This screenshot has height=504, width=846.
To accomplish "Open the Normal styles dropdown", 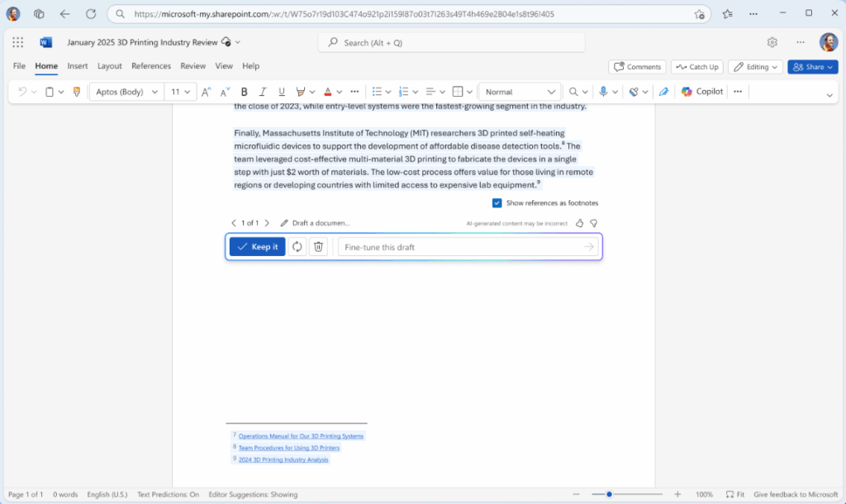I will tap(520, 92).
